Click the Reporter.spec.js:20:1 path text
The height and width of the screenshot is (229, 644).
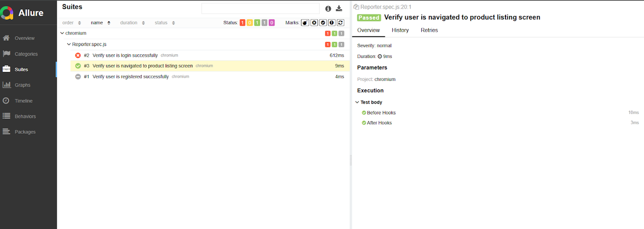pyautogui.click(x=385, y=6)
